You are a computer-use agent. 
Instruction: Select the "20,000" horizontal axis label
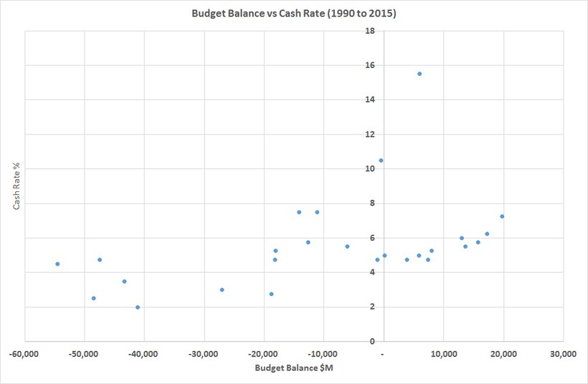[x=503, y=355]
